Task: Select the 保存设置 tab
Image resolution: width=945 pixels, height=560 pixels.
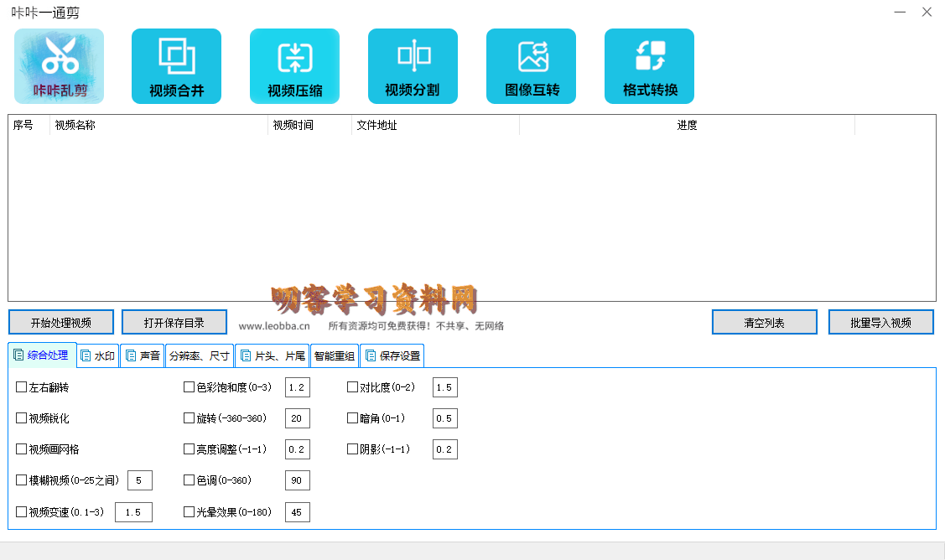Action: click(x=392, y=355)
